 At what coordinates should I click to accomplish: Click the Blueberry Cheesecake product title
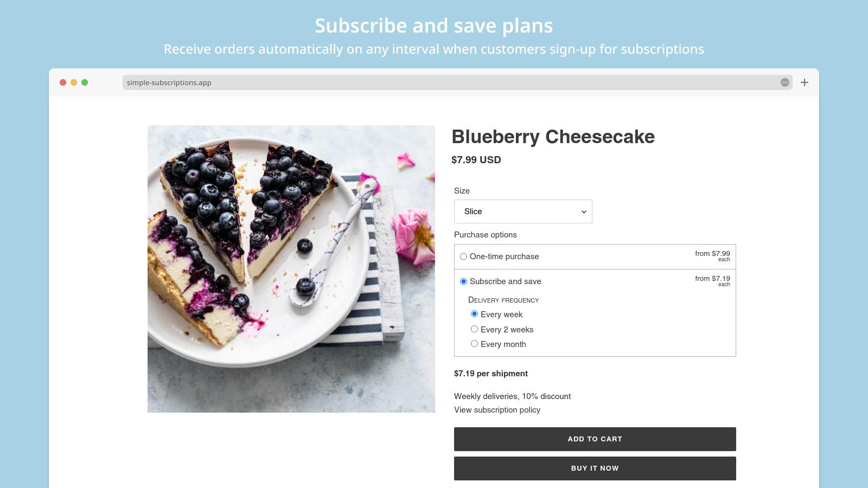point(553,137)
